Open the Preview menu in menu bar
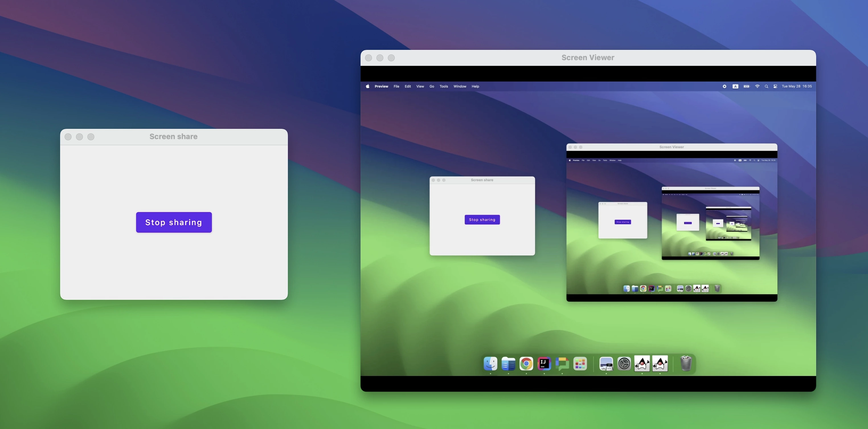868x429 pixels. [x=381, y=86]
